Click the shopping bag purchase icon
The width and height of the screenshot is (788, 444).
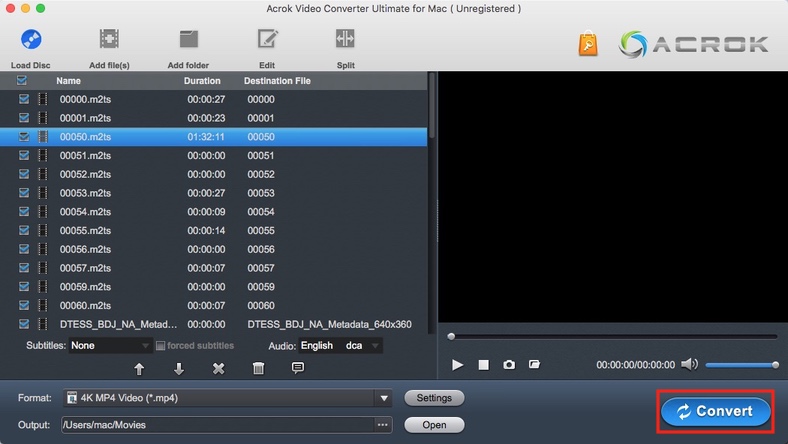coord(588,43)
